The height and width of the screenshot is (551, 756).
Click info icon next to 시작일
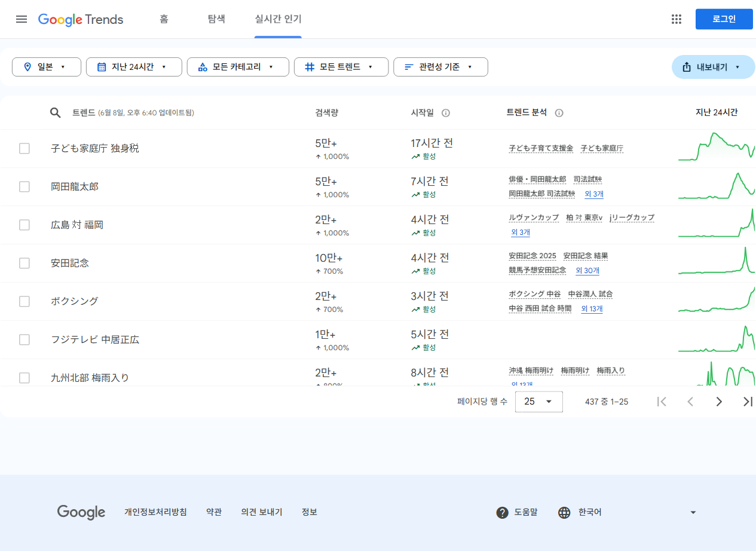[x=446, y=113]
